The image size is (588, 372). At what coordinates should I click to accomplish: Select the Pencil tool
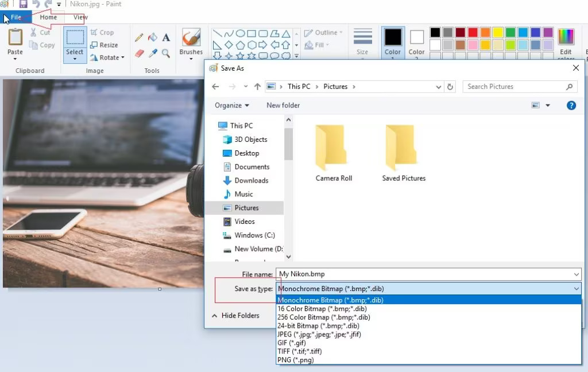pyautogui.click(x=139, y=38)
